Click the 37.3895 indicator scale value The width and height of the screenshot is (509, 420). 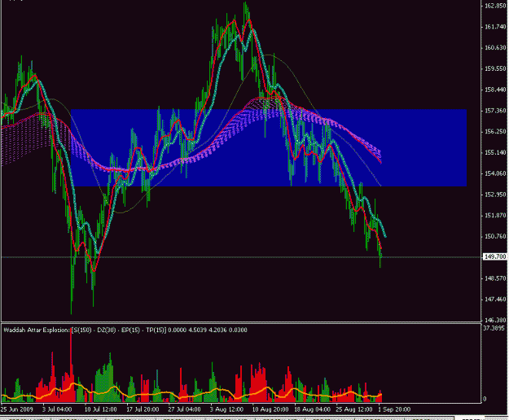point(494,329)
